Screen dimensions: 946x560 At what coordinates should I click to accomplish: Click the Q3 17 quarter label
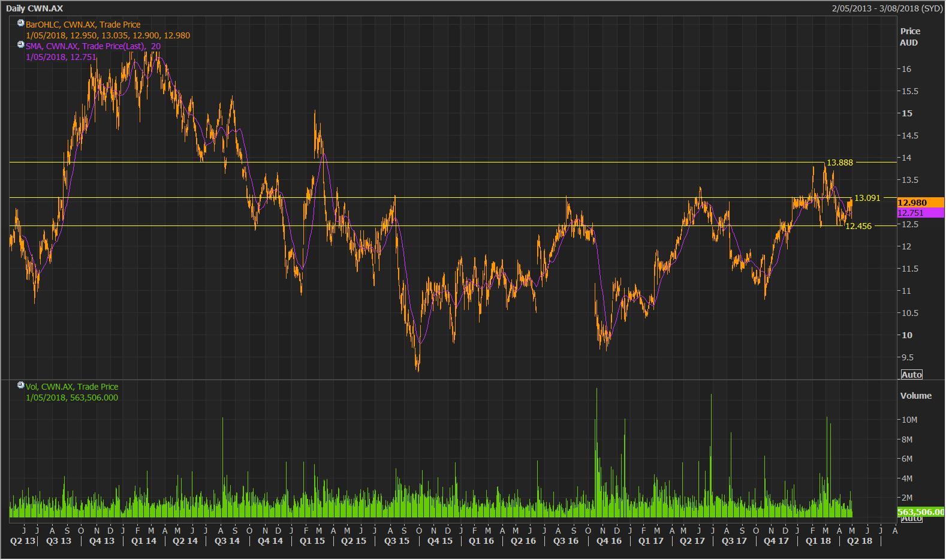734,541
